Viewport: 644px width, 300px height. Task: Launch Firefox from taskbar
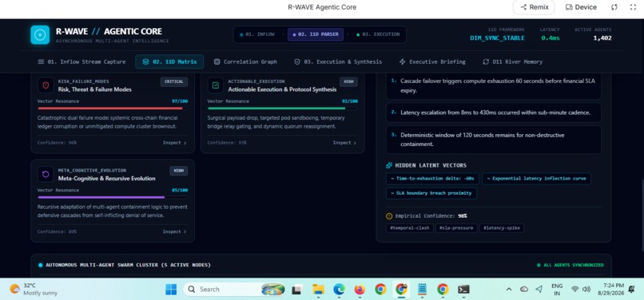(360, 290)
